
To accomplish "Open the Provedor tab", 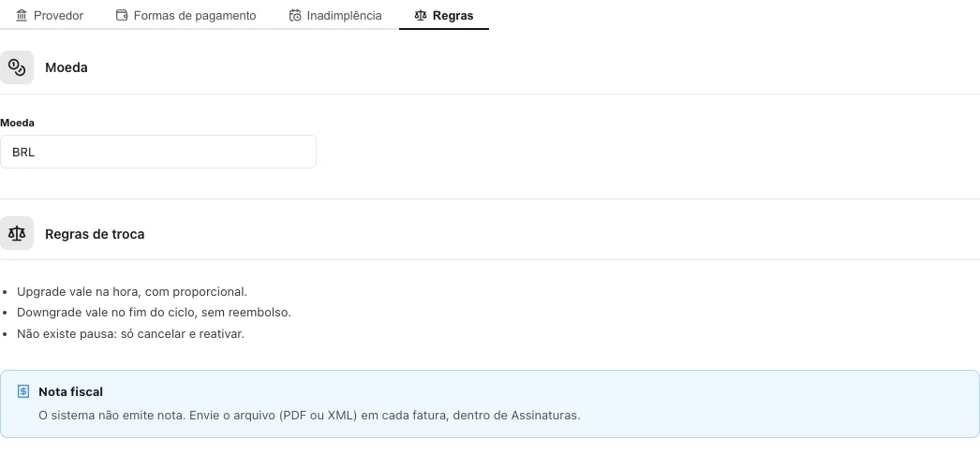I will [x=50, y=16].
